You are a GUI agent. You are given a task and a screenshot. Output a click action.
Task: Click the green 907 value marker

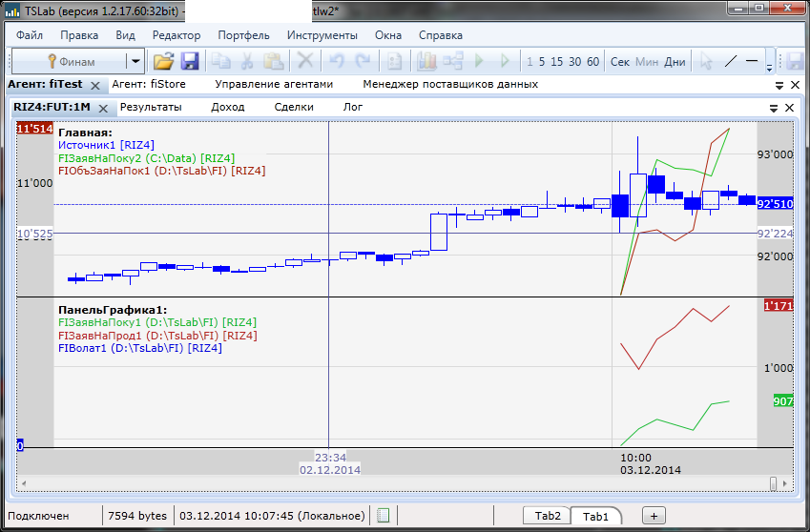point(782,401)
